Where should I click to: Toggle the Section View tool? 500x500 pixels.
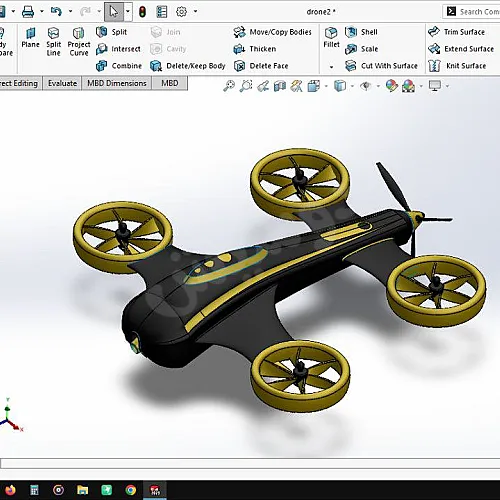pyautogui.click(x=280, y=86)
